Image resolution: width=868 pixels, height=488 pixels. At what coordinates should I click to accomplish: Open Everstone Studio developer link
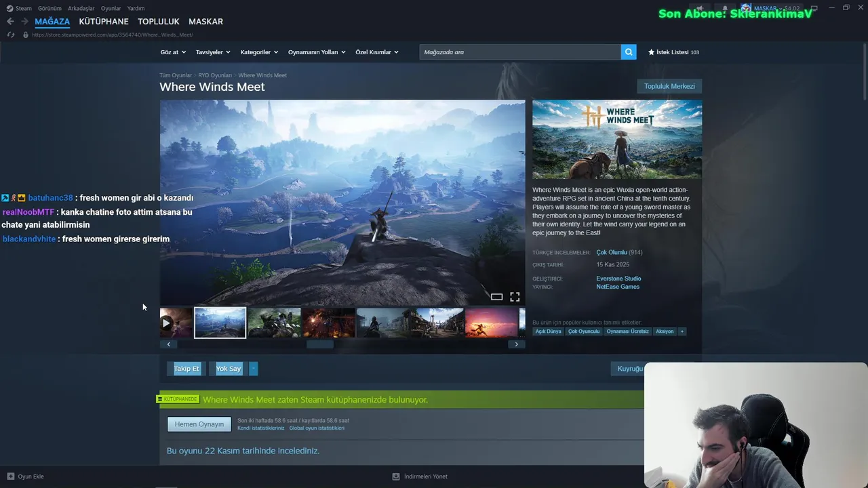[618, 279]
